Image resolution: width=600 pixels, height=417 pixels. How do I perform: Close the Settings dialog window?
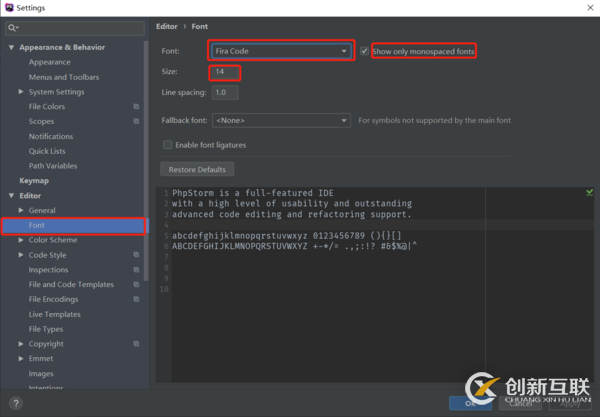590,8
